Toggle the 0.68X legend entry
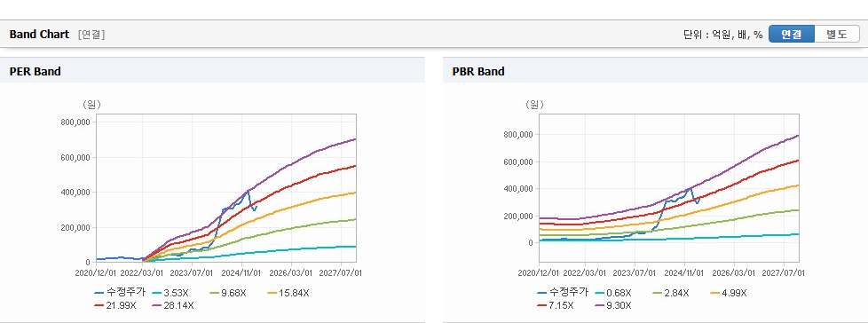The image size is (868, 323). coord(612,293)
